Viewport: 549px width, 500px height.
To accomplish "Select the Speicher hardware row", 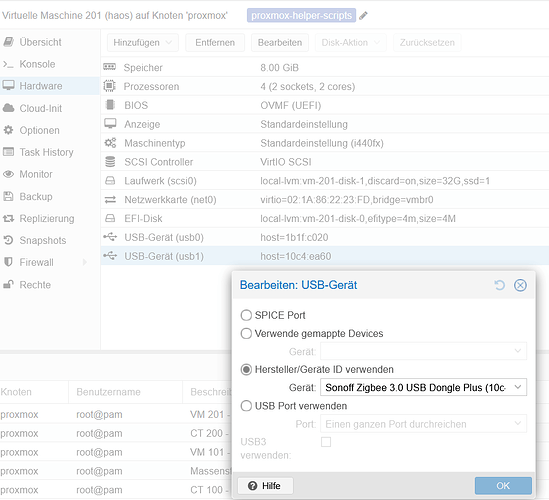I will pos(325,68).
